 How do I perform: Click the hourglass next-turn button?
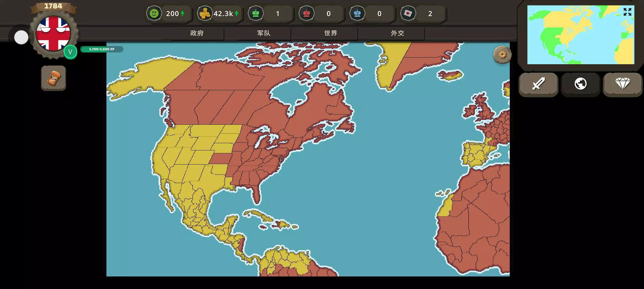coord(53,78)
